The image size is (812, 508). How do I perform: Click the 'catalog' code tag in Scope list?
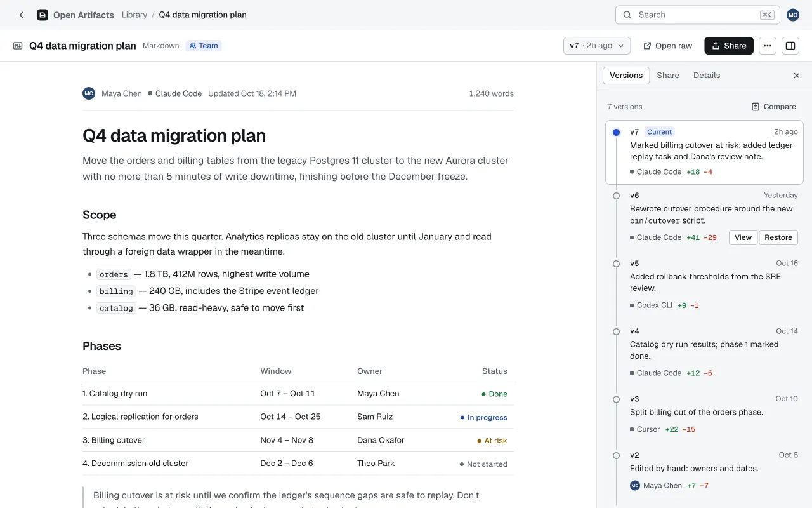tap(116, 308)
